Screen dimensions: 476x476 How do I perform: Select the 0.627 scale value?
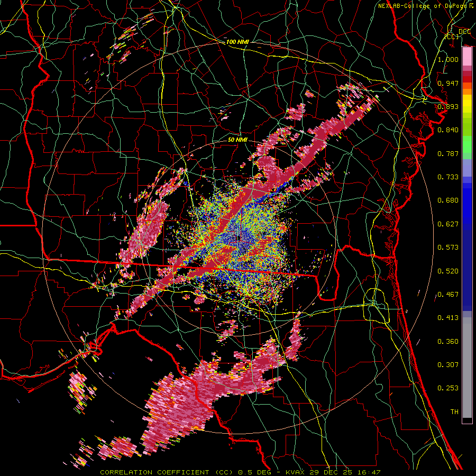(x=448, y=224)
